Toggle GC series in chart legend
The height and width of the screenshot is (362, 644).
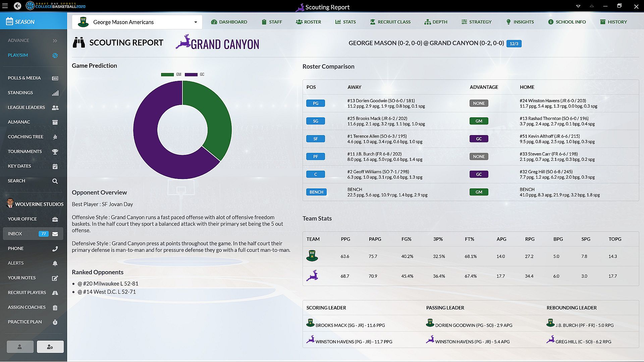(x=195, y=74)
